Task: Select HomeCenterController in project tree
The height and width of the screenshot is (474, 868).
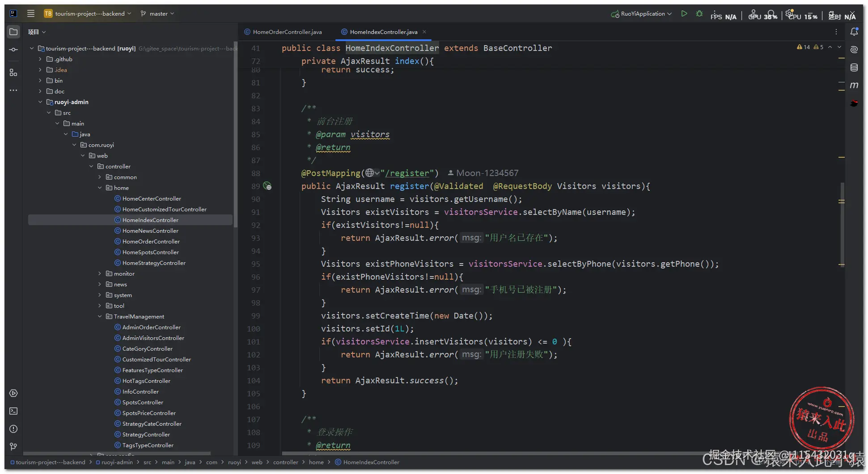Action: coord(152,198)
